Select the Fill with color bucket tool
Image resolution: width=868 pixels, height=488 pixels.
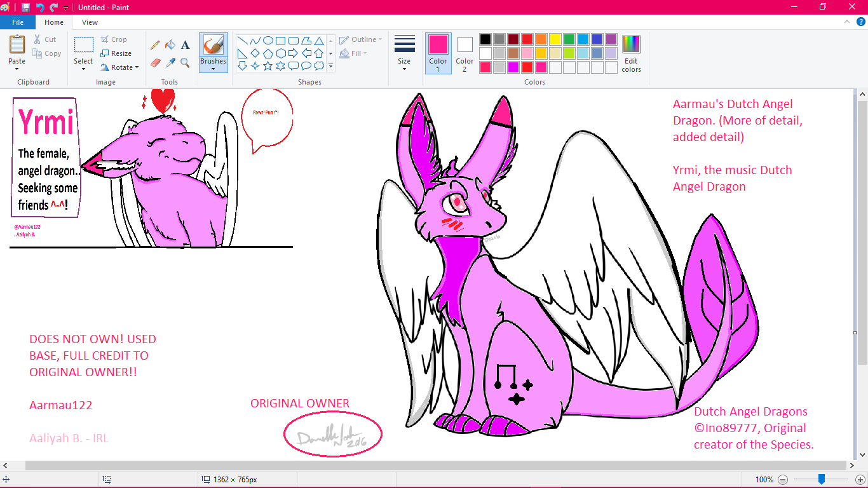[170, 45]
